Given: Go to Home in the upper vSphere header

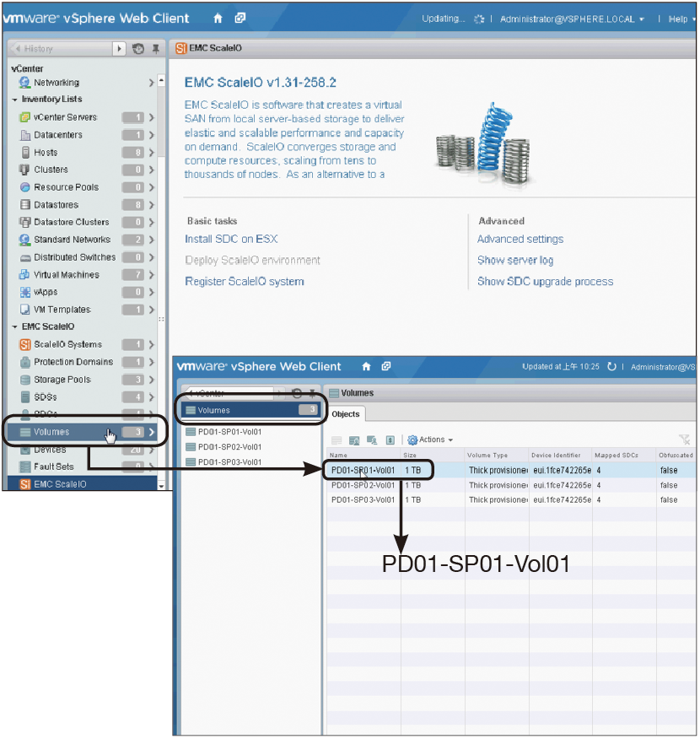Looking at the screenshot, I should click(x=218, y=19).
